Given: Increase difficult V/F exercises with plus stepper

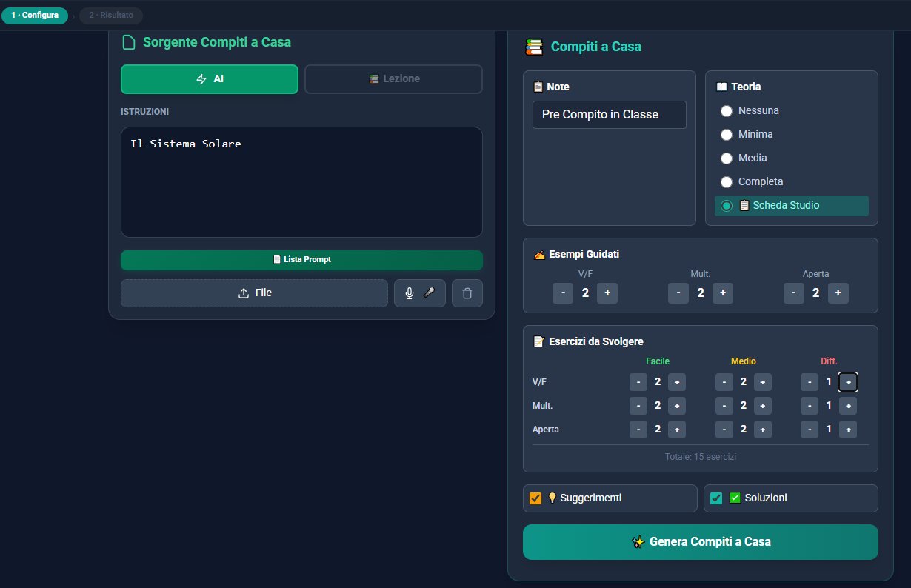Looking at the screenshot, I should [847, 381].
